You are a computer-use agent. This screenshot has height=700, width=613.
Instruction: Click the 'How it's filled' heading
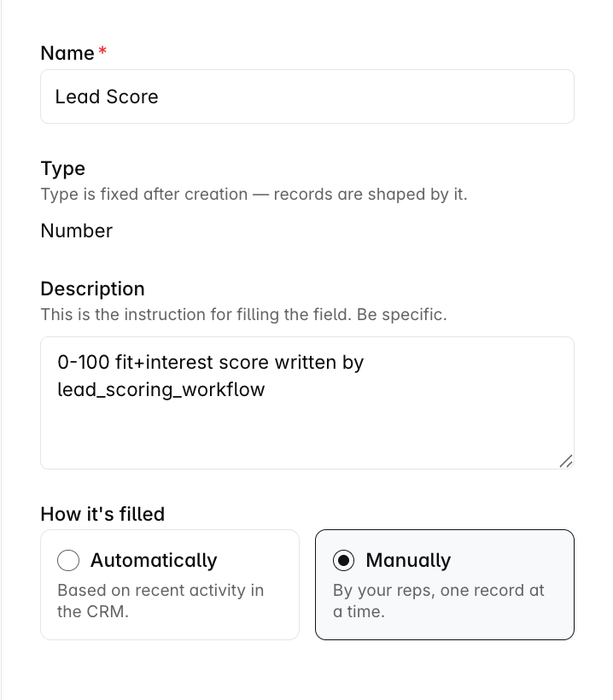(x=102, y=514)
